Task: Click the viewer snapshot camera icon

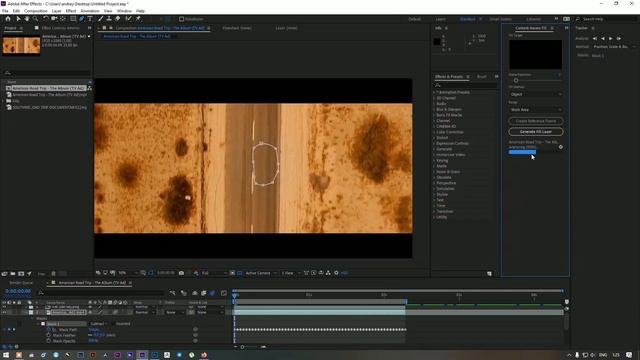Action: [181, 273]
